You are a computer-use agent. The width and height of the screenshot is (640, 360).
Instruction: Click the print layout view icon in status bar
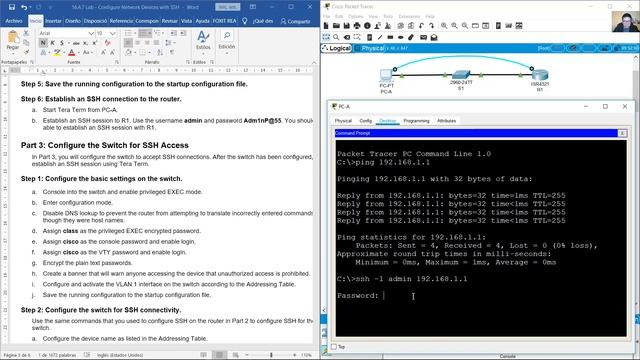coord(220,355)
